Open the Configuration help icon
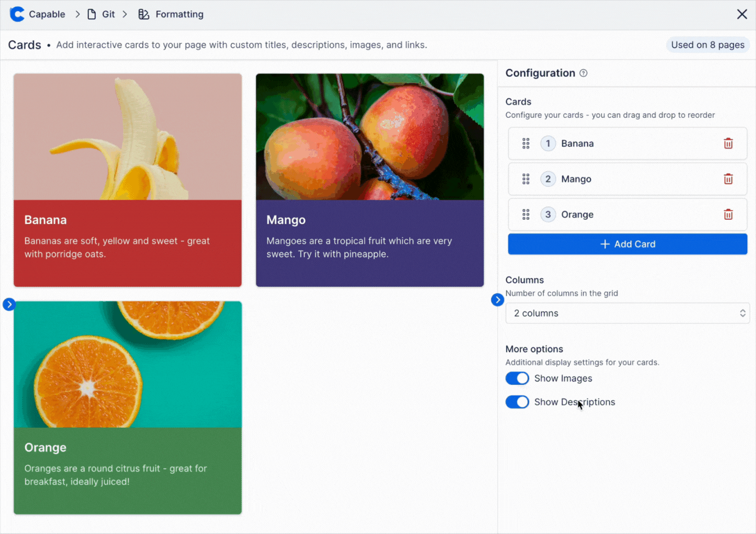 click(x=583, y=73)
